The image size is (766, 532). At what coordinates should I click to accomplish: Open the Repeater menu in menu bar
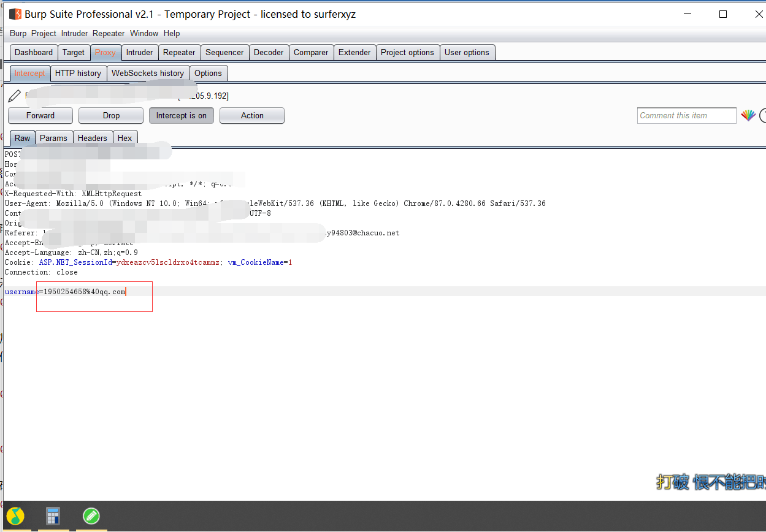tap(109, 34)
